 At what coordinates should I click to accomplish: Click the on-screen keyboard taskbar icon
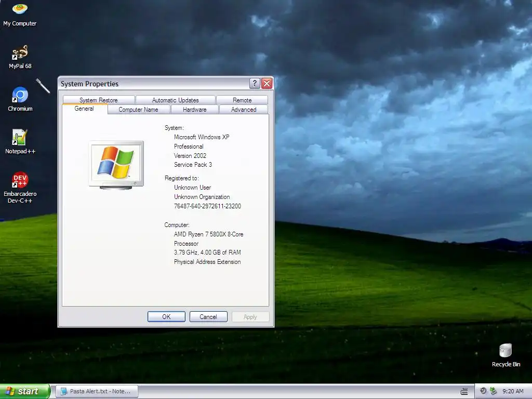(x=464, y=392)
